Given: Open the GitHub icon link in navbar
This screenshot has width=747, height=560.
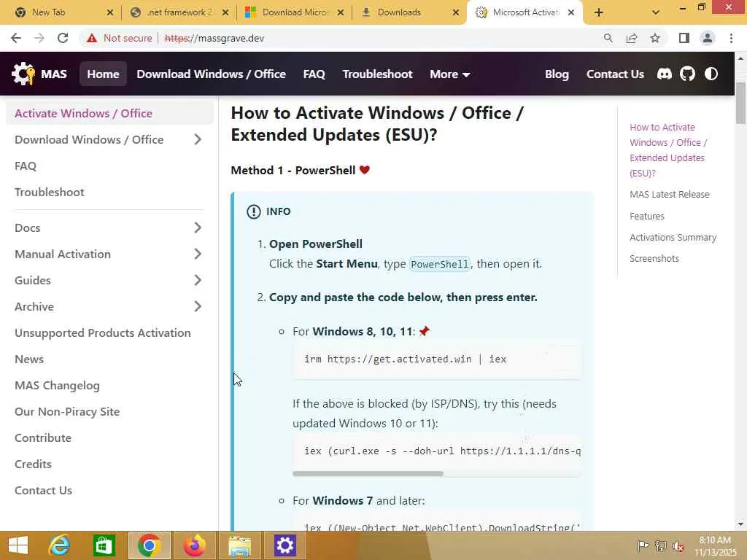Looking at the screenshot, I should coord(687,74).
